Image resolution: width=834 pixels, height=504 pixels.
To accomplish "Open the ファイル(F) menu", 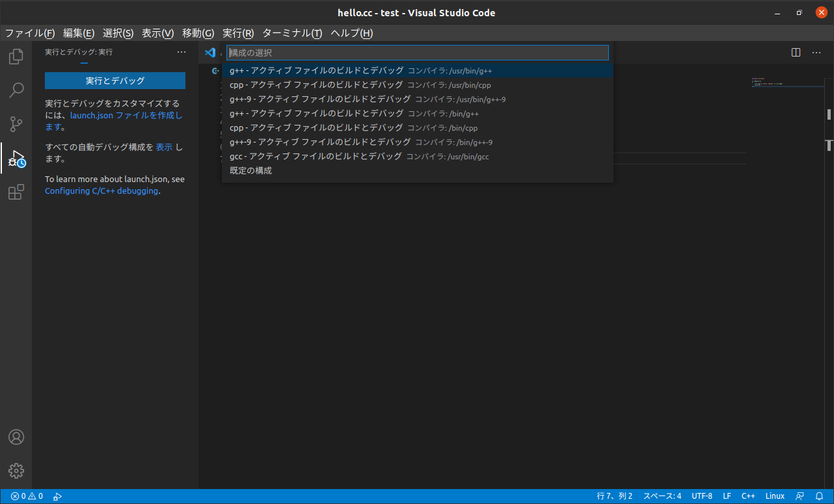I will pos(30,33).
